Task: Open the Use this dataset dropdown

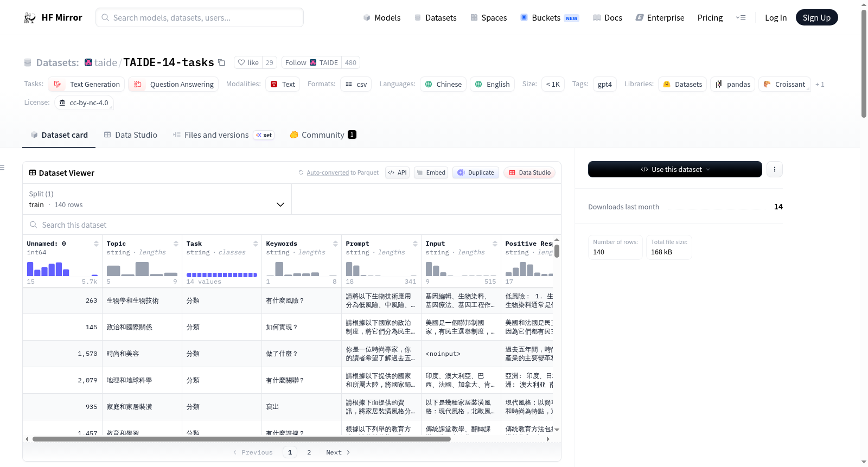Action: (675, 169)
